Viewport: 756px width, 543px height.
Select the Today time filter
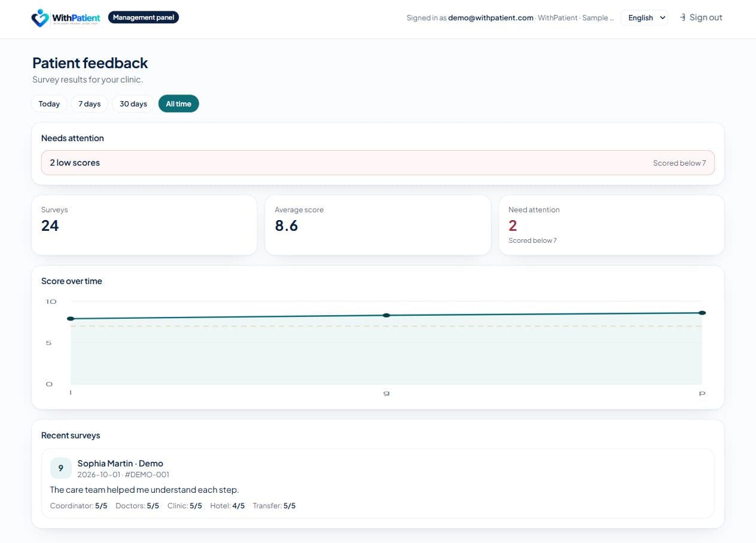[49, 103]
